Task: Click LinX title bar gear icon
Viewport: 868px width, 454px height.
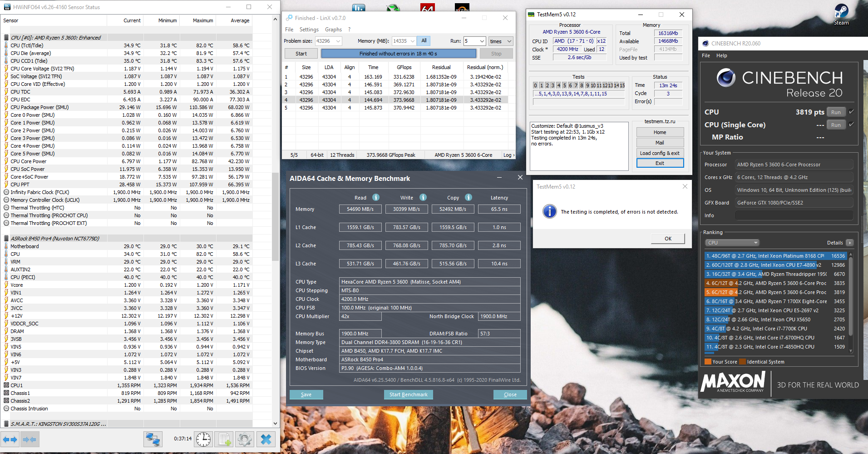Action: pos(289,18)
